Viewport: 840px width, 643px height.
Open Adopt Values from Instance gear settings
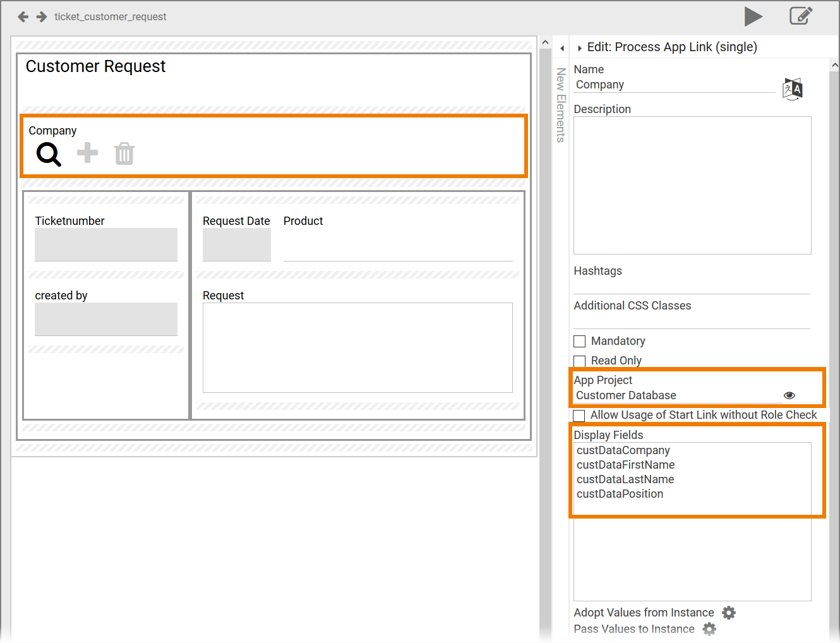pyautogui.click(x=729, y=613)
